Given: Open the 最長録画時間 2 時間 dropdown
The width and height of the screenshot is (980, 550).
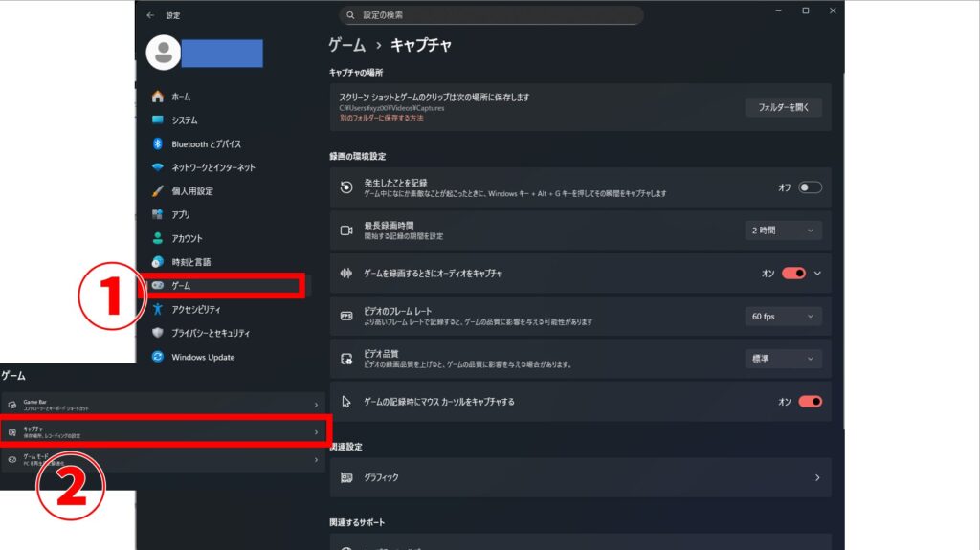Looking at the screenshot, I should click(x=783, y=231).
